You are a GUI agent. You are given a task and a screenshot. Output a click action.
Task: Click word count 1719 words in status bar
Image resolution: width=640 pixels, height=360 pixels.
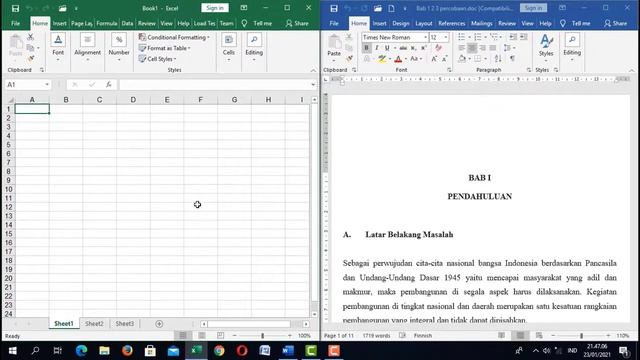pyautogui.click(x=376, y=336)
